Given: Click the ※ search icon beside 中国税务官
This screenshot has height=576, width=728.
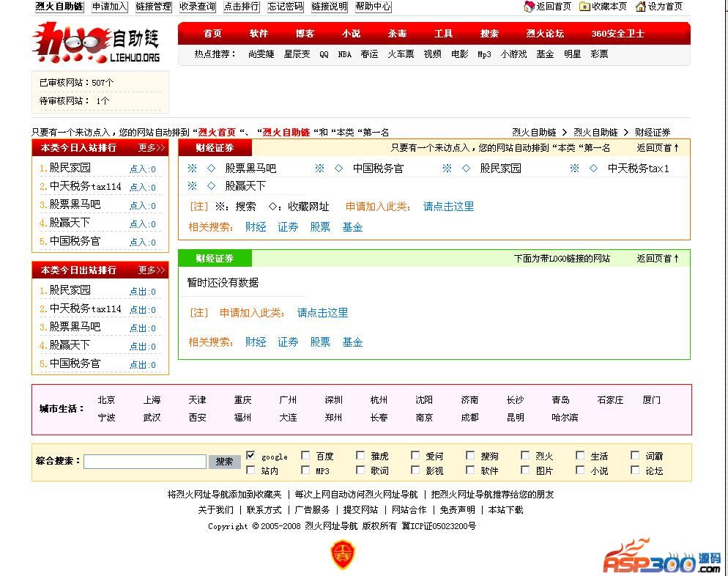Looking at the screenshot, I should point(319,168).
